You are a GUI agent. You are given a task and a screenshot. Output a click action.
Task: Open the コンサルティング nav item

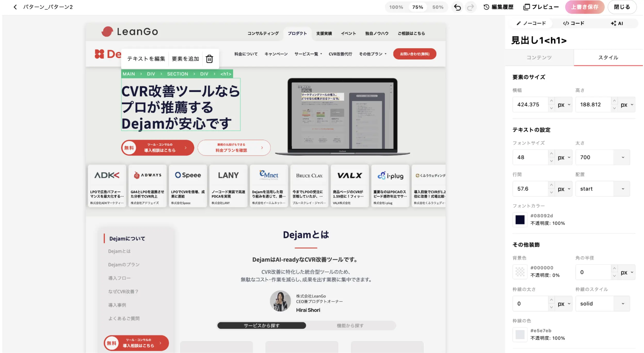(x=263, y=33)
